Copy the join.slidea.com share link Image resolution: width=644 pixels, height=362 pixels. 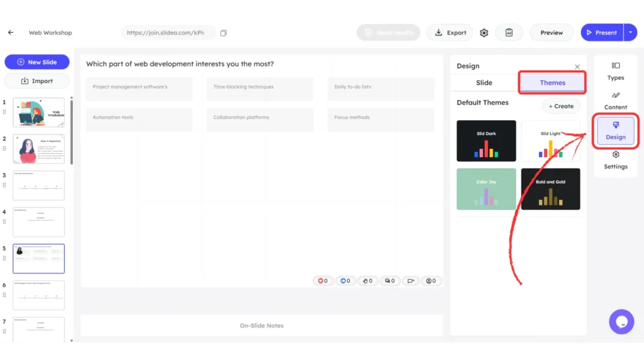click(223, 31)
